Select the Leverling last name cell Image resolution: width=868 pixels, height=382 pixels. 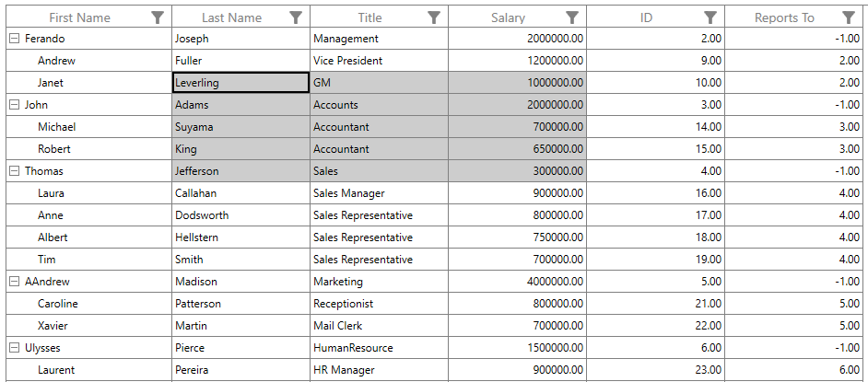pyautogui.click(x=240, y=82)
